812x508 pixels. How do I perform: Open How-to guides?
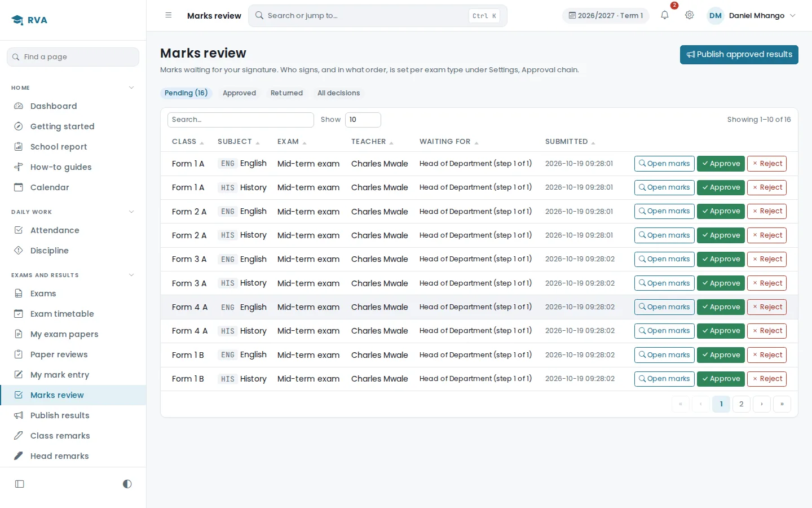[73, 167]
